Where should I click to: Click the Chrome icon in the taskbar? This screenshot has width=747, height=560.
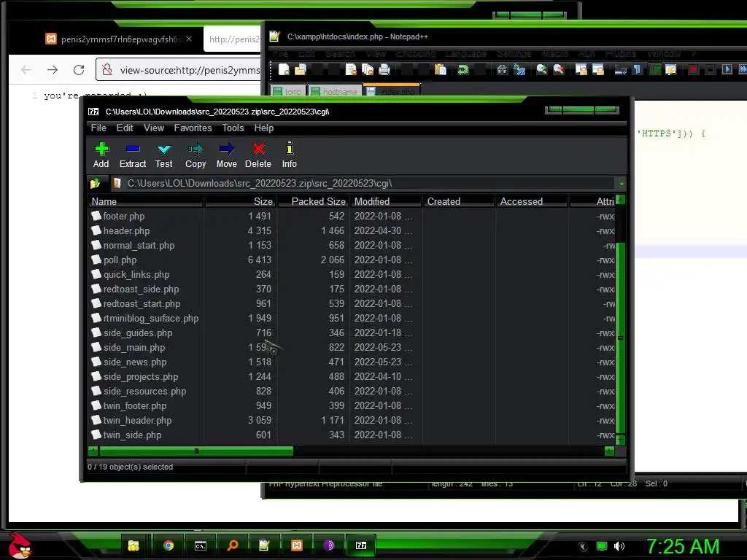(169, 545)
